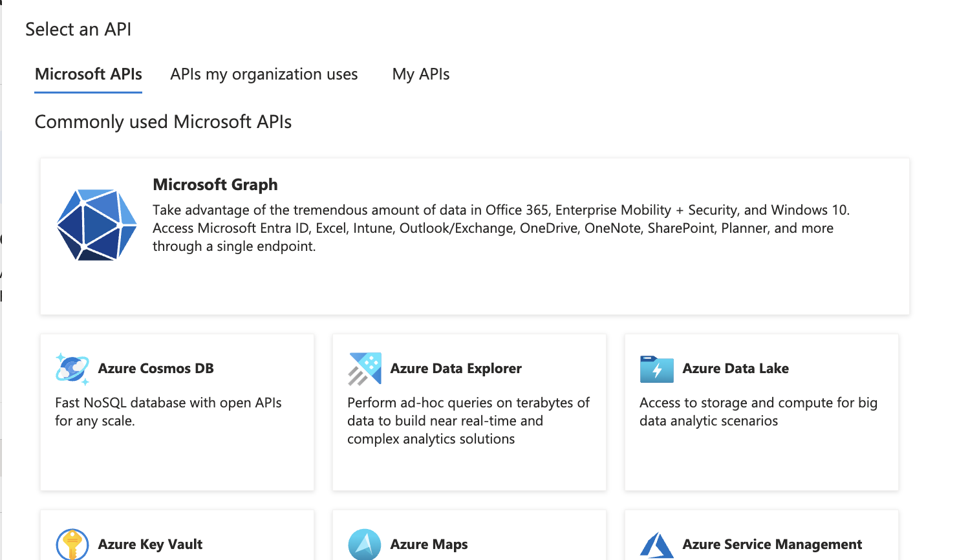Click the 'Access to storage and compute' description
This screenshot has height=560, width=957.
758,412
